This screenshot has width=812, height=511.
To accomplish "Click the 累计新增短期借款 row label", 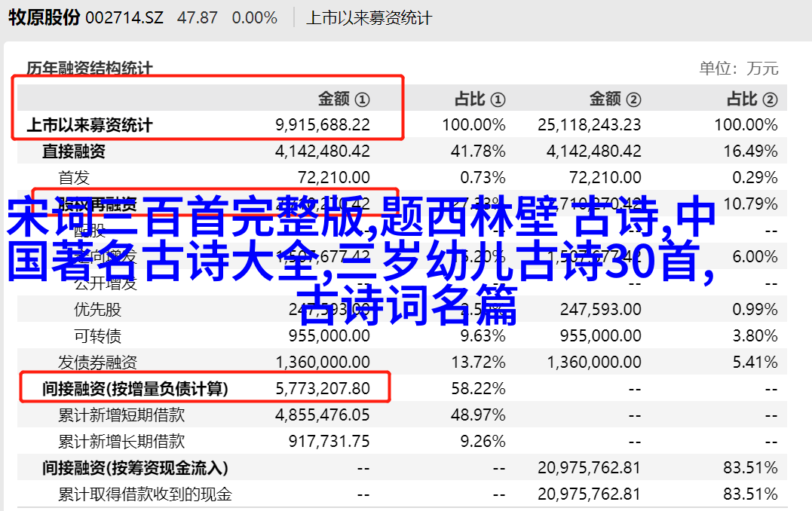I will (x=121, y=416).
